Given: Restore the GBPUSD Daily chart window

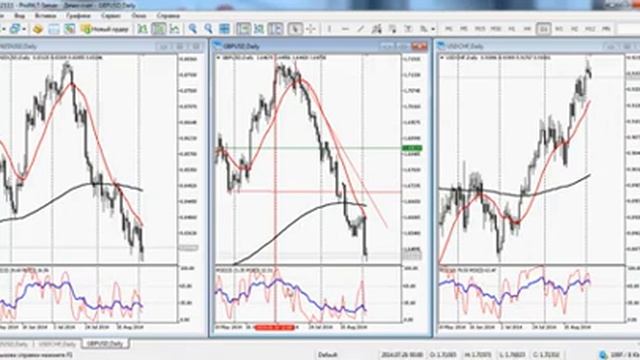Looking at the screenshot, I should pyautogui.click(x=403, y=46).
